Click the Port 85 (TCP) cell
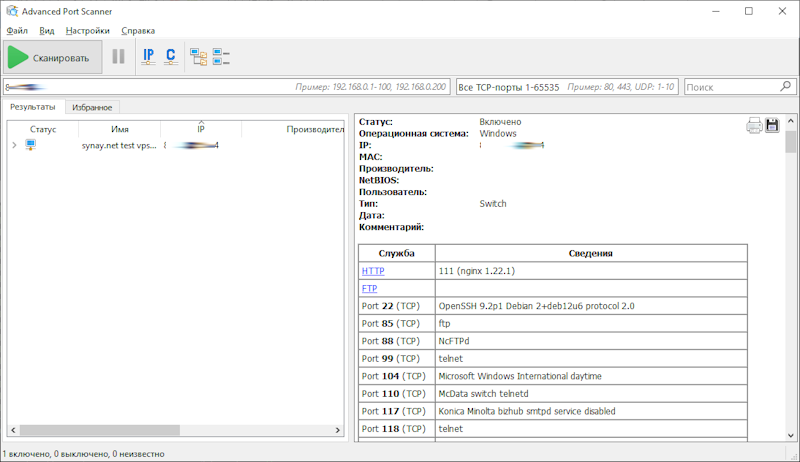Screen dimensions: 800x462 pos(396,323)
